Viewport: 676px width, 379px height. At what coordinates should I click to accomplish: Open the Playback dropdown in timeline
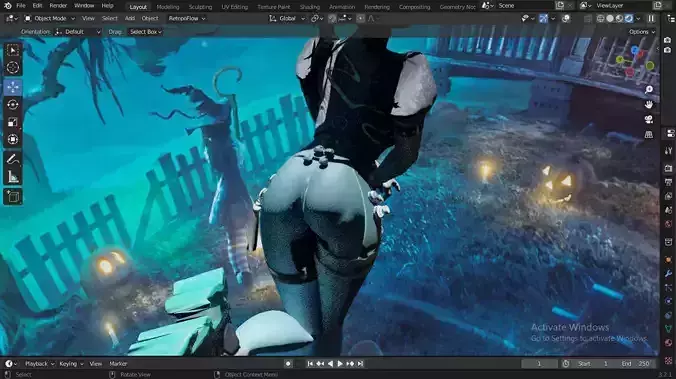[x=39, y=364]
